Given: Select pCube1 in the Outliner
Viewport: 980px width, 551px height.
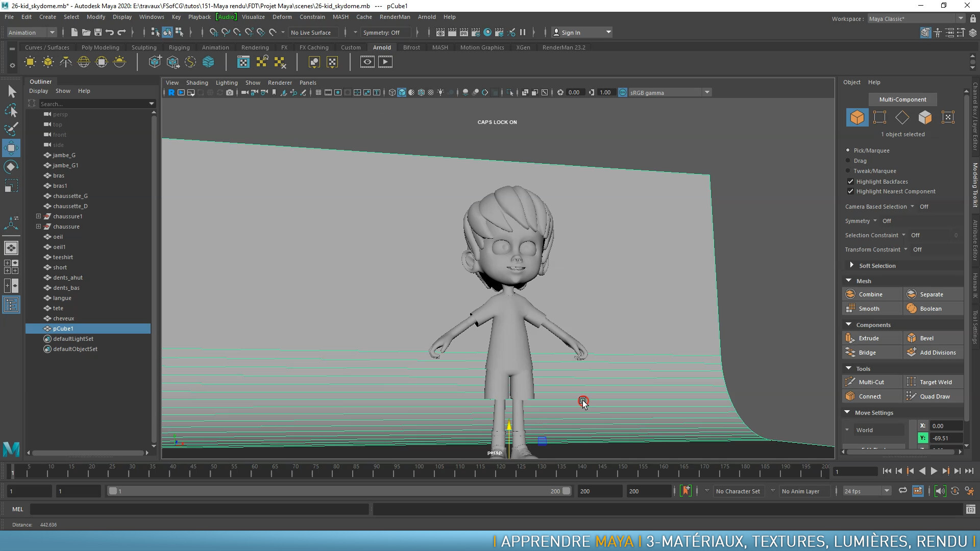Looking at the screenshot, I should point(63,329).
